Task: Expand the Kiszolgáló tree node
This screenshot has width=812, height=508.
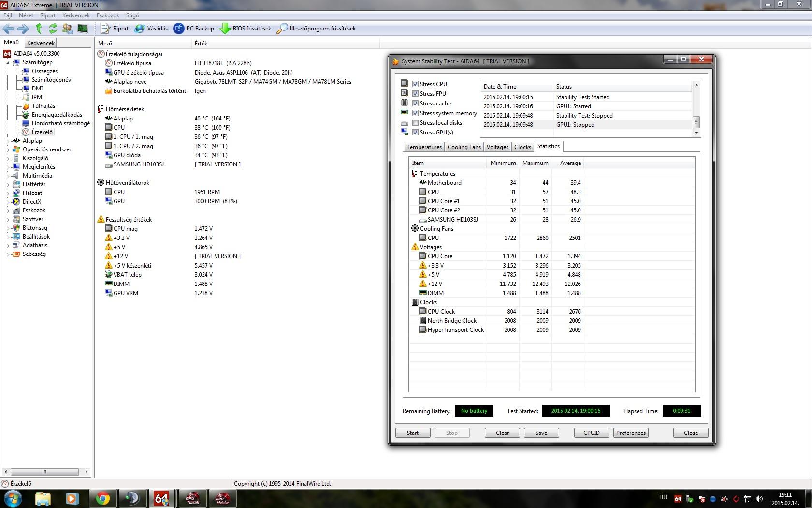Action: click(8, 159)
